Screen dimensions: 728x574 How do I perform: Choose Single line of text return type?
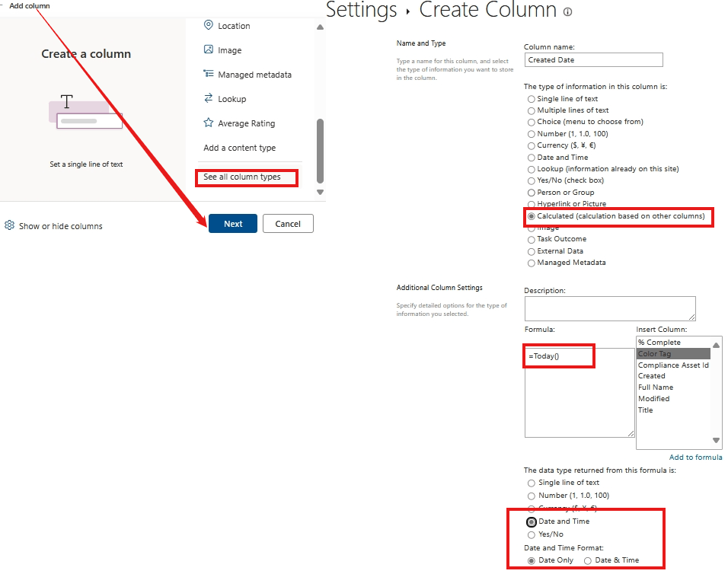point(531,483)
